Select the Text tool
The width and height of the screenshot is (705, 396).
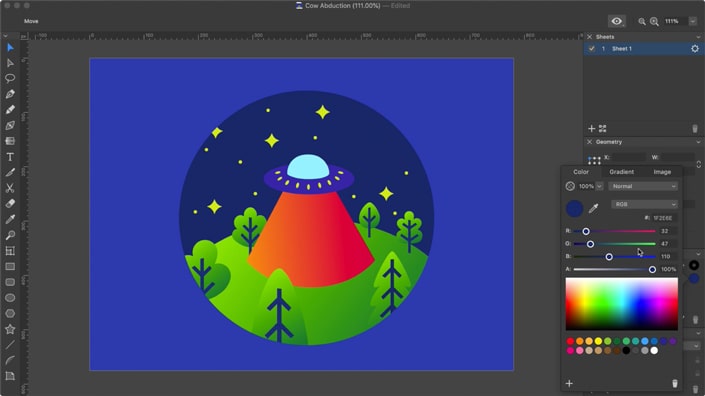pos(10,157)
